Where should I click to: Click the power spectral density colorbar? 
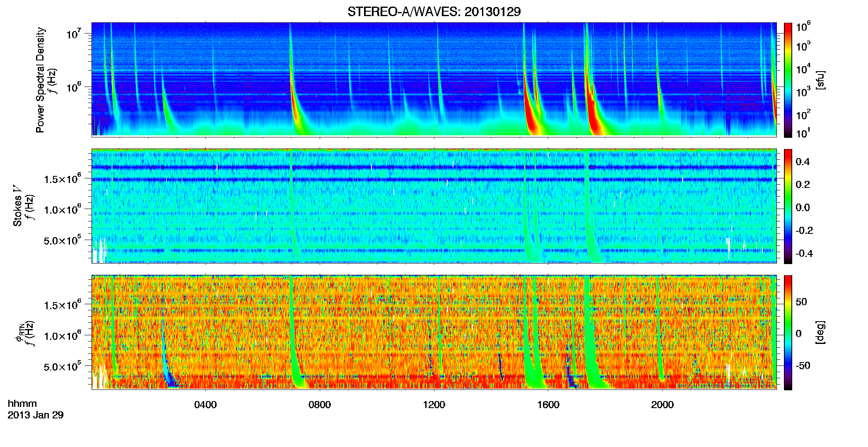[788, 79]
